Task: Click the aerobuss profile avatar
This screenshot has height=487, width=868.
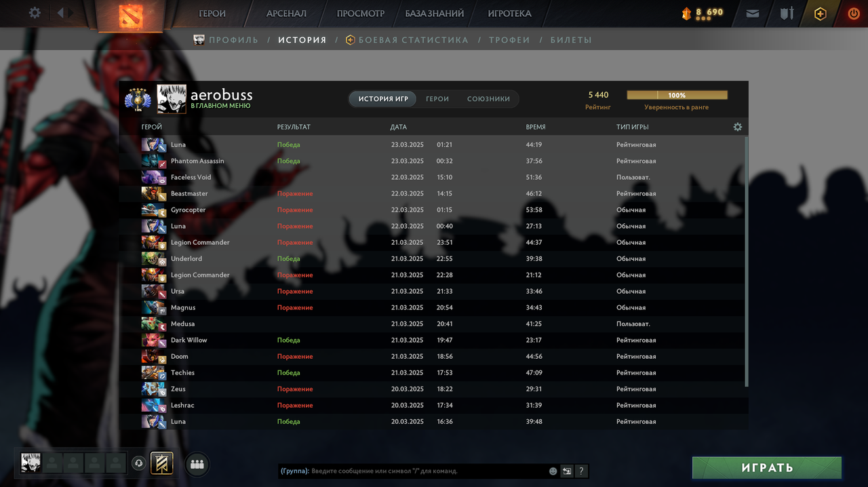Action: pyautogui.click(x=172, y=99)
